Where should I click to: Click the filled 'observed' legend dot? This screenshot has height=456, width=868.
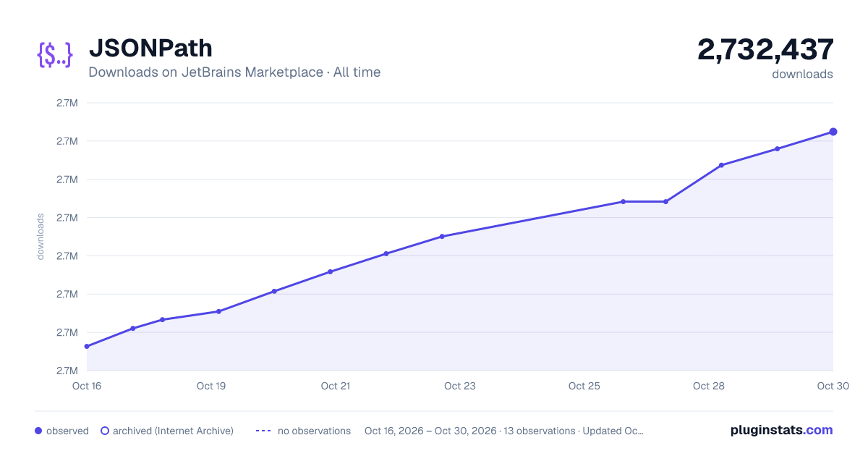tap(38, 431)
